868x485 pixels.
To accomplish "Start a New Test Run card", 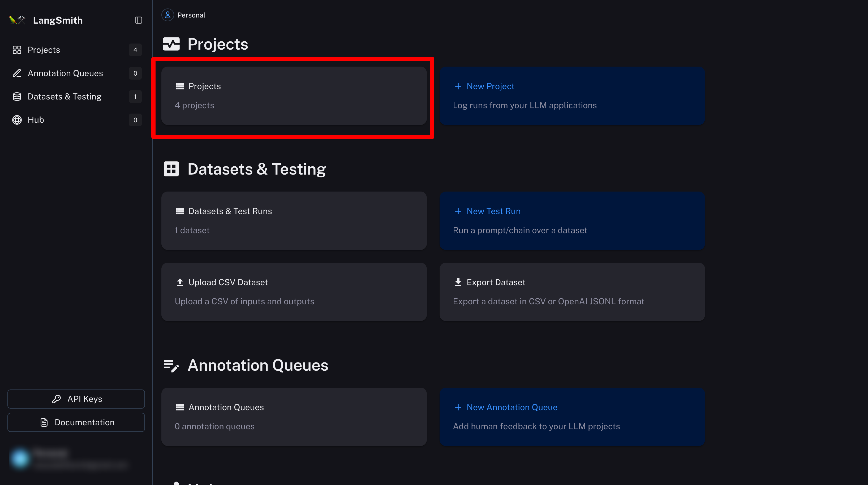I will (x=572, y=220).
